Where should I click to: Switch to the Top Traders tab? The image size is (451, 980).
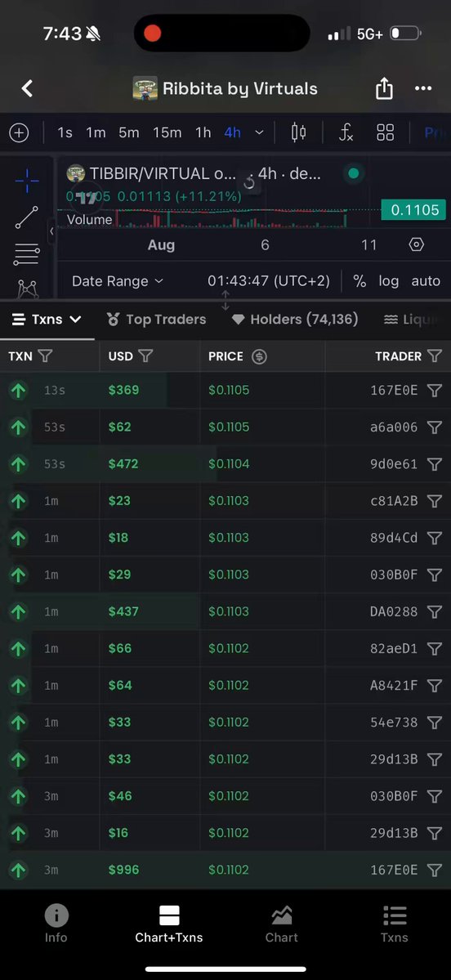point(156,320)
